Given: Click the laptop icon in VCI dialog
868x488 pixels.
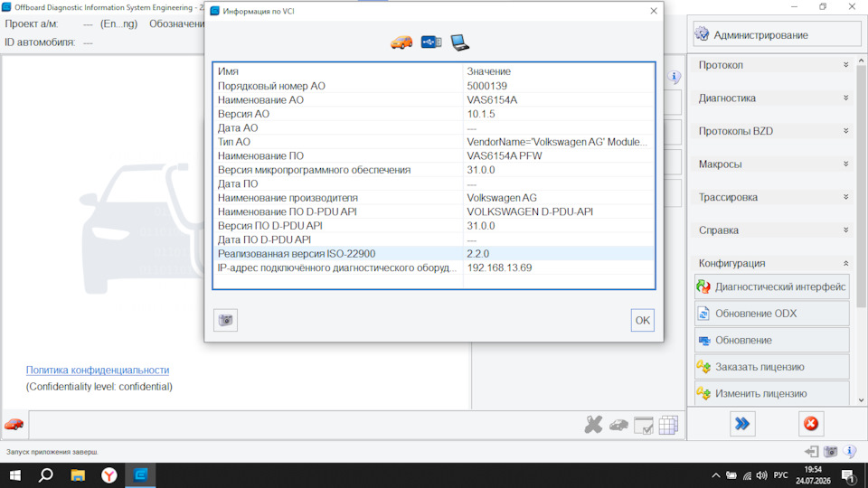Looking at the screenshot, I should point(459,42).
